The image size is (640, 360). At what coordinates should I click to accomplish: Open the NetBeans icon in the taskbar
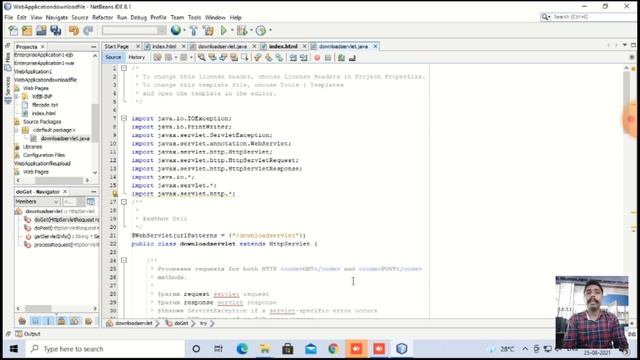[402, 349]
